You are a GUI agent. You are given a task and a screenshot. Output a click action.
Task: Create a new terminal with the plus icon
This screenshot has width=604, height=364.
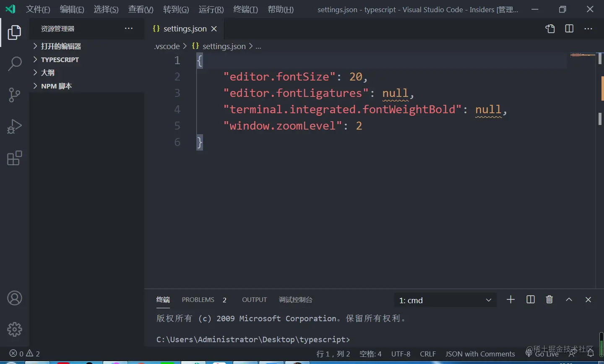510,299
